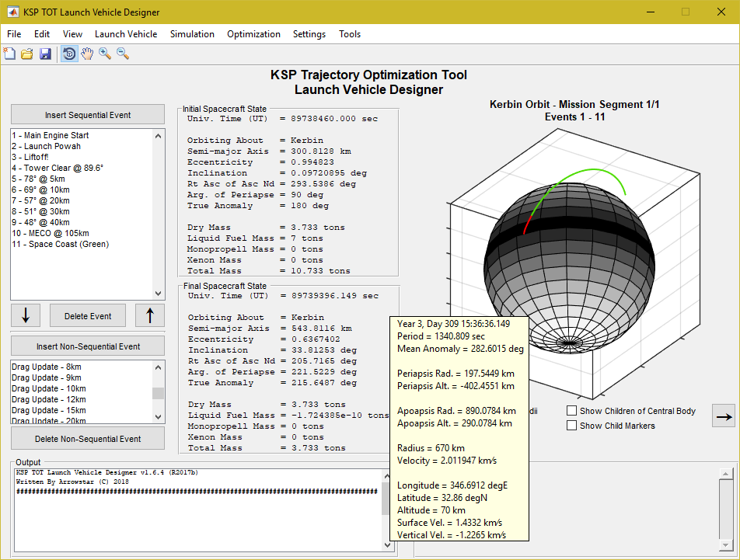Screen dimensions: 740x560
Task: Click Delete Non-Sequential Event button
Action: pyautogui.click(x=88, y=438)
